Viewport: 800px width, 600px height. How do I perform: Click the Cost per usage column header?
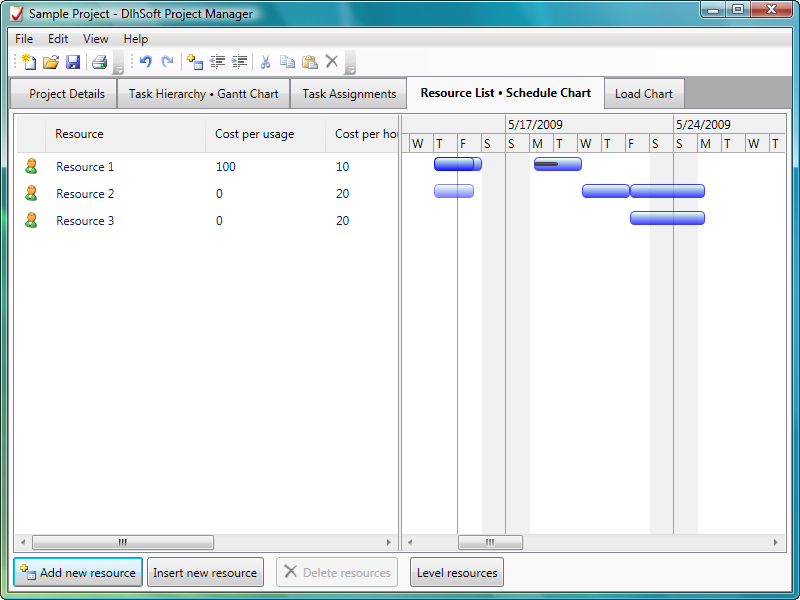(x=254, y=134)
